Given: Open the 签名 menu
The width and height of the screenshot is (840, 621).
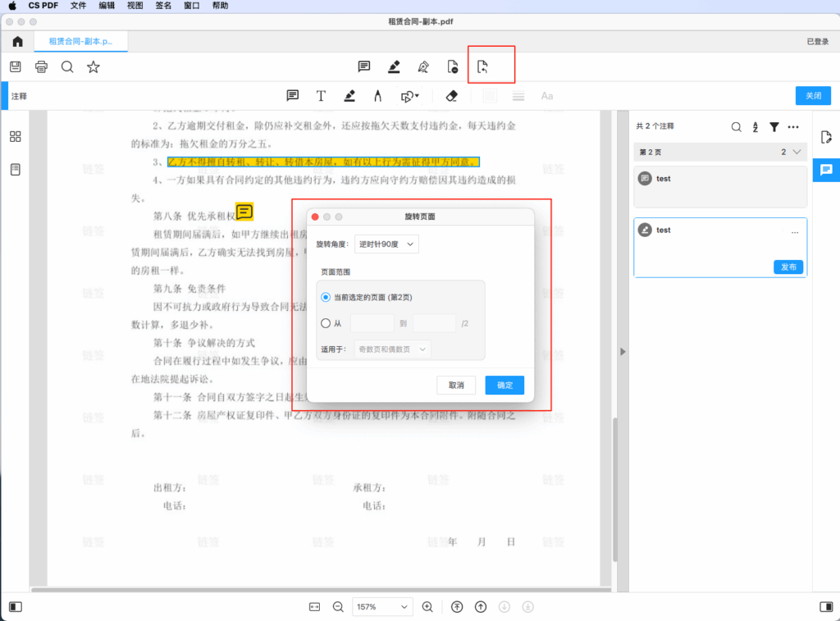Looking at the screenshot, I should coord(163,6).
